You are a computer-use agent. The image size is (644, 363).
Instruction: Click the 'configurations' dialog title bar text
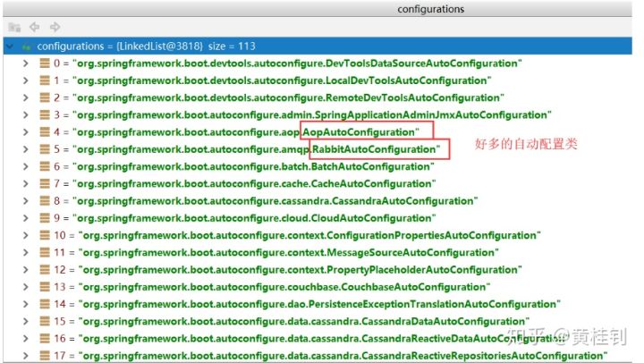430,9
